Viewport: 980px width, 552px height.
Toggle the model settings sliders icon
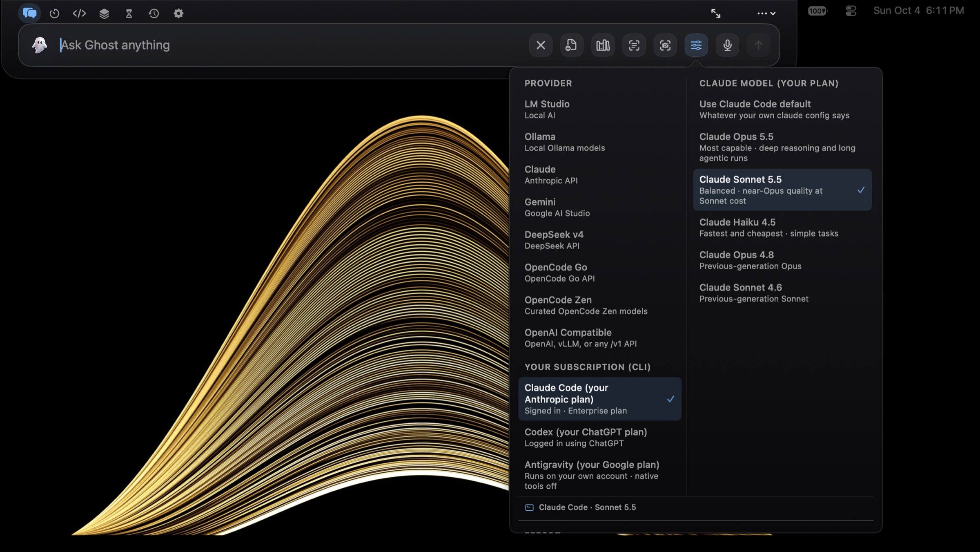(x=696, y=45)
